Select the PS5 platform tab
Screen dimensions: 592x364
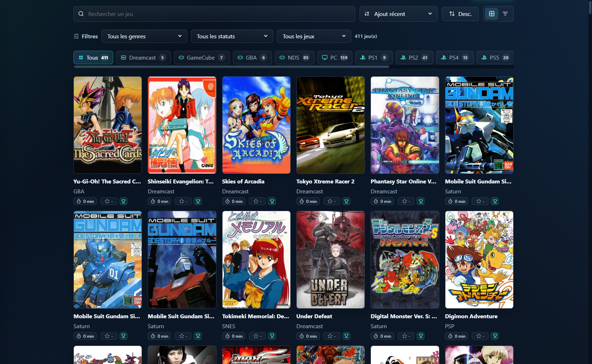(x=495, y=57)
